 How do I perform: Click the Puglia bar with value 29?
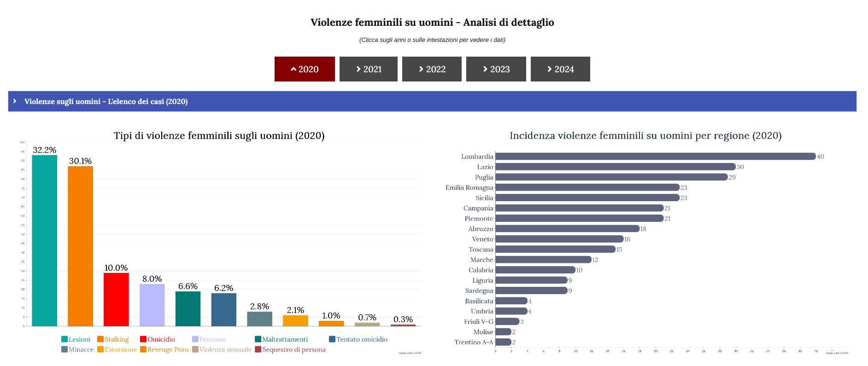(612, 177)
